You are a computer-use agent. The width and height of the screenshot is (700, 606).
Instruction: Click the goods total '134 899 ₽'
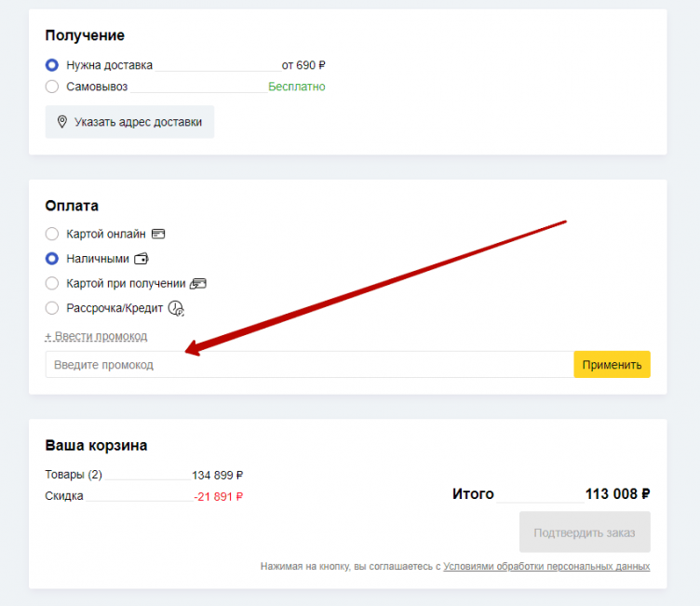[x=218, y=475]
